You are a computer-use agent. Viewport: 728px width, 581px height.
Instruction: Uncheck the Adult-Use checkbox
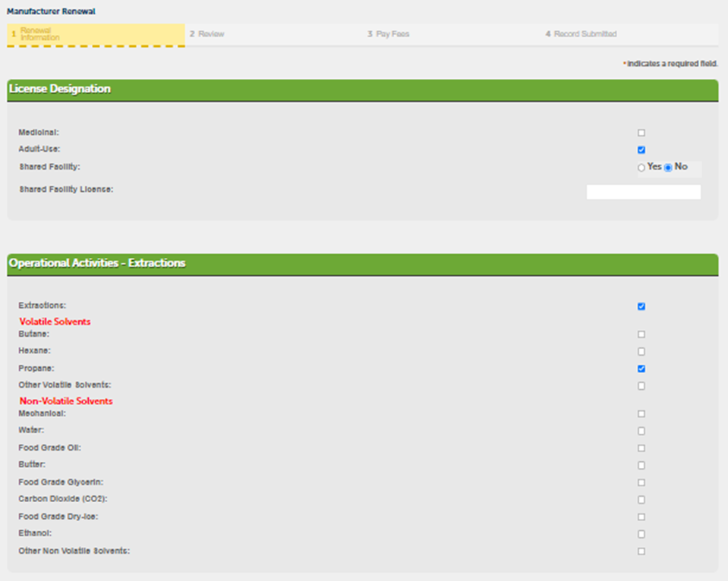coord(641,150)
